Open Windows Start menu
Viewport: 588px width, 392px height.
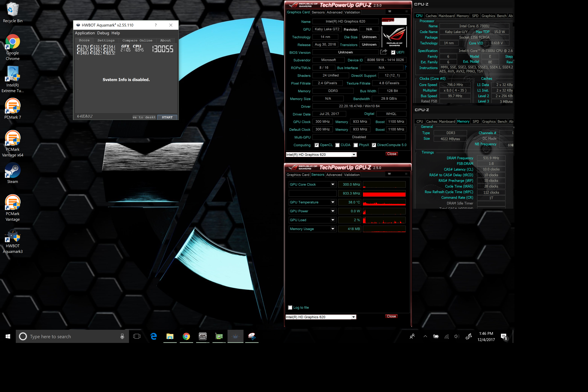(8, 337)
